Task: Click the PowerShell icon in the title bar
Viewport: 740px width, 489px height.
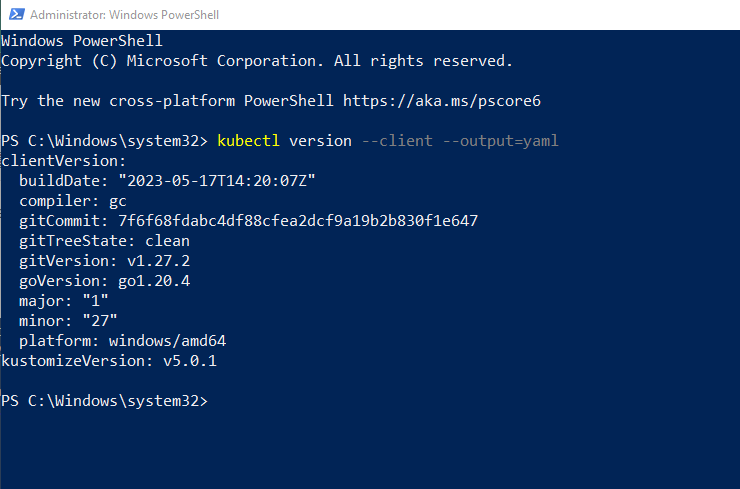Action: pos(15,15)
